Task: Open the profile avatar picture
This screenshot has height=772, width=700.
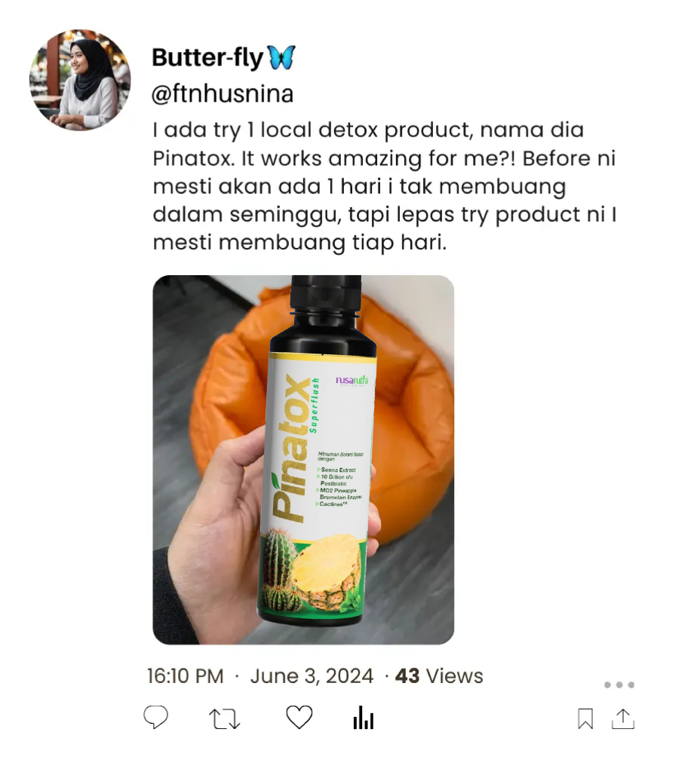Action: [80, 80]
